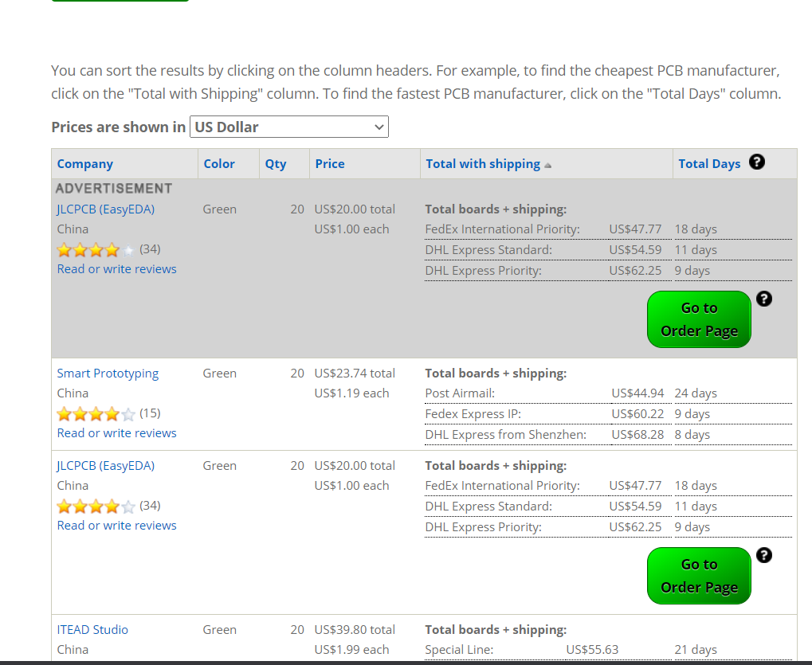
Task: Click DHL Express from Shenzhen option
Action: 505,435
